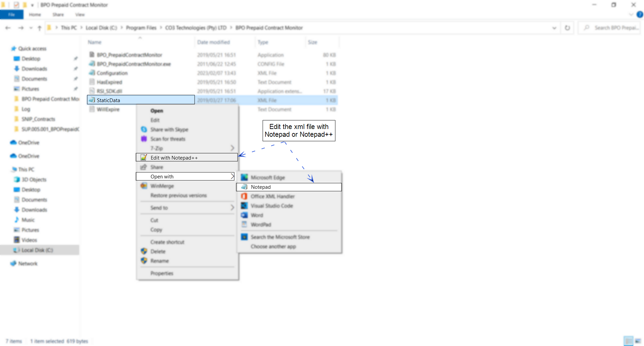Click the Visual Studio Code icon
The width and height of the screenshot is (644, 346).
pos(244,206)
